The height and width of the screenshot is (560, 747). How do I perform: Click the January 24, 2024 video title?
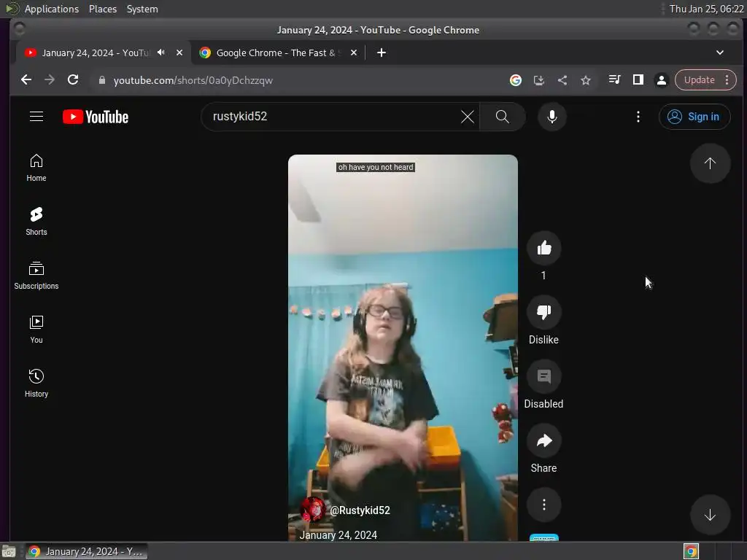(x=338, y=535)
